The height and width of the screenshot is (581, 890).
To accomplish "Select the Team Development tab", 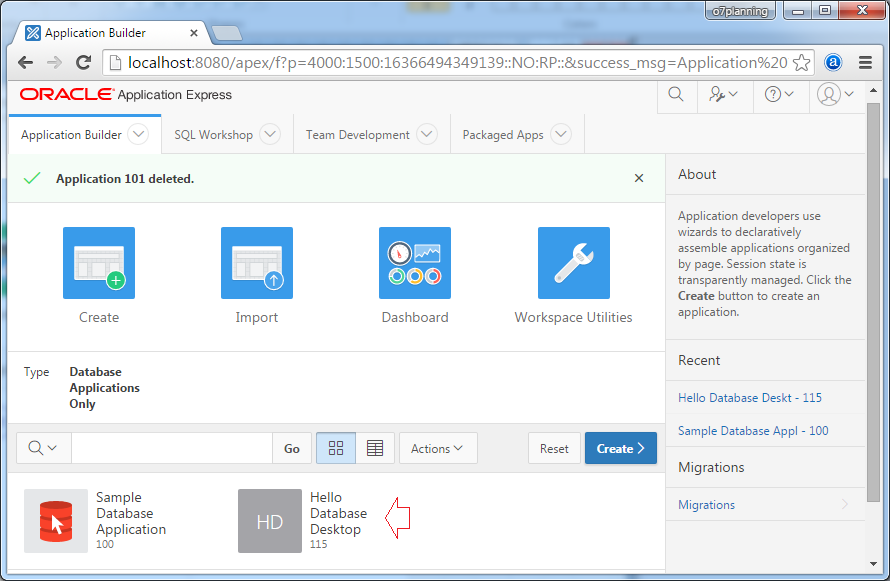I will (358, 135).
